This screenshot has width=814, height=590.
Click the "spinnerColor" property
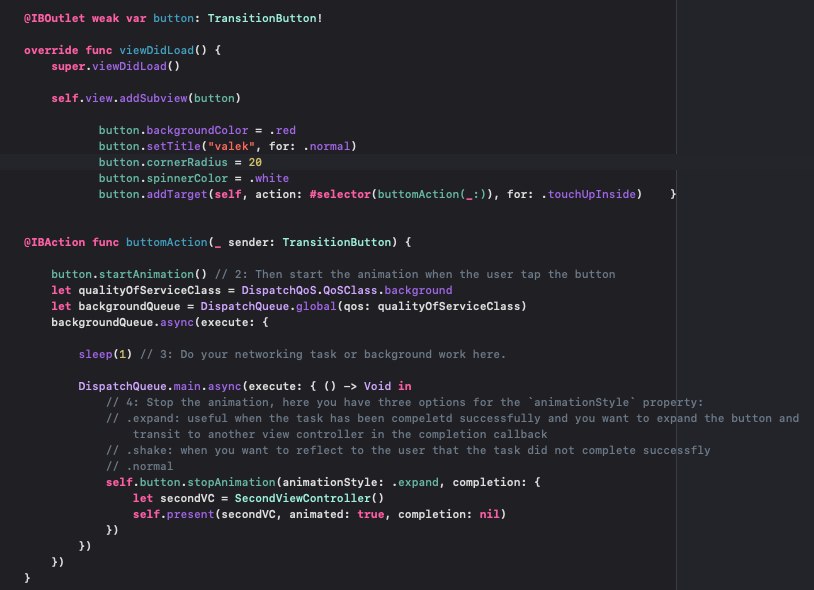click(x=187, y=179)
